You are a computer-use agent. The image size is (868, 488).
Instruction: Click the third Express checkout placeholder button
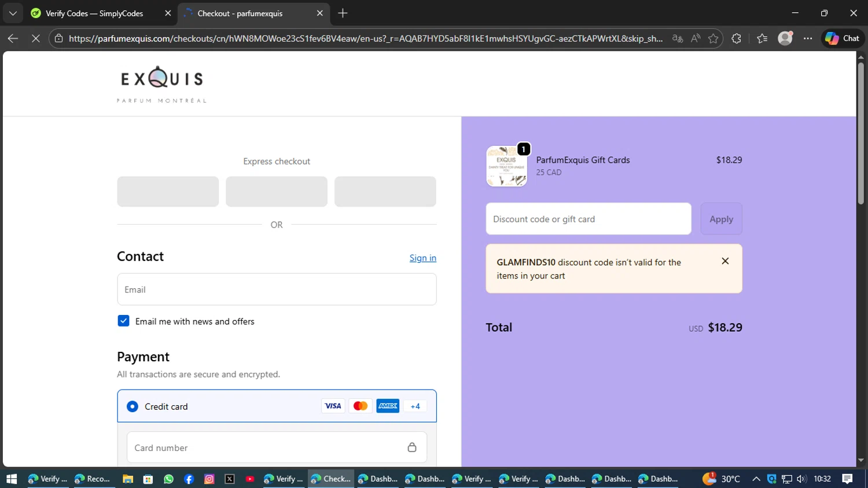coord(385,192)
